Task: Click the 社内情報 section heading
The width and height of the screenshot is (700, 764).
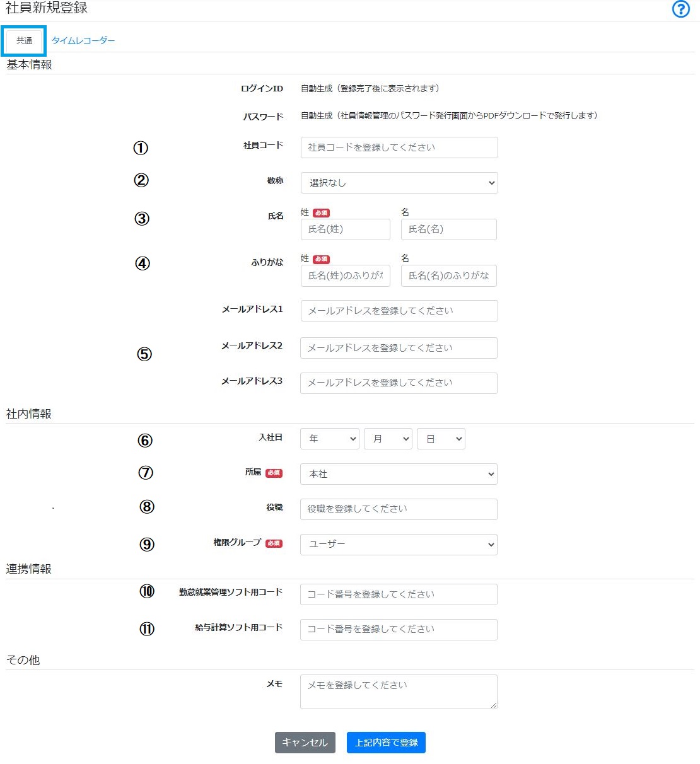Action: pos(29,414)
